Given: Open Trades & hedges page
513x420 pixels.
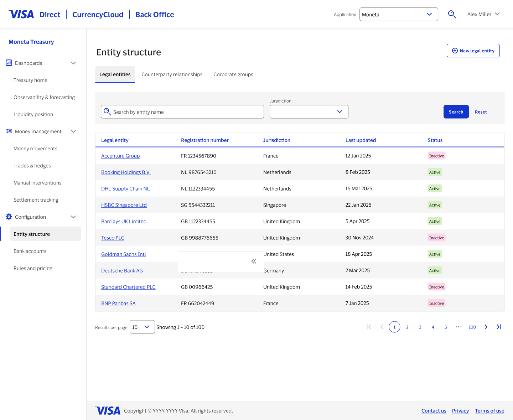Looking at the screenshot, I should click(32, 166).
